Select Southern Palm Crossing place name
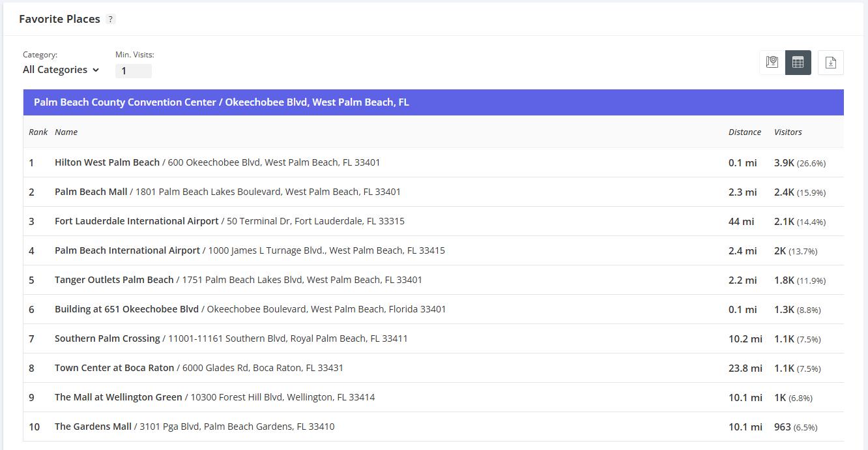This screenshot has height=450, width=868. coord(107,338)
